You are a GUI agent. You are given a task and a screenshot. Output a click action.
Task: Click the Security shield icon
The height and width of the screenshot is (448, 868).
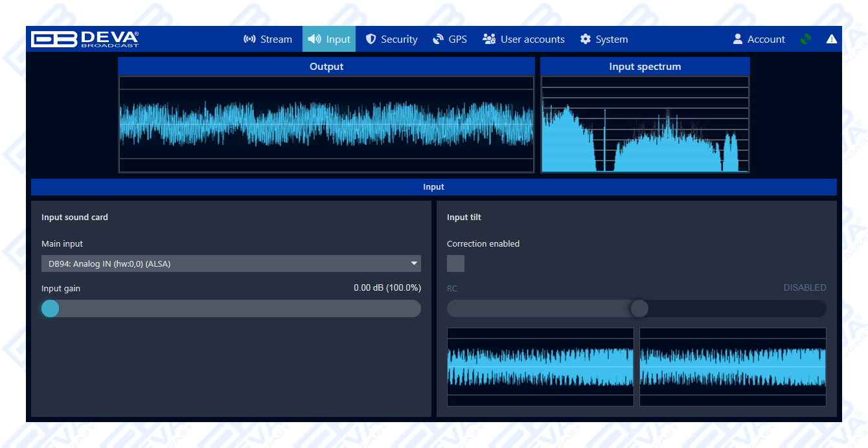[x=371, y=39]
